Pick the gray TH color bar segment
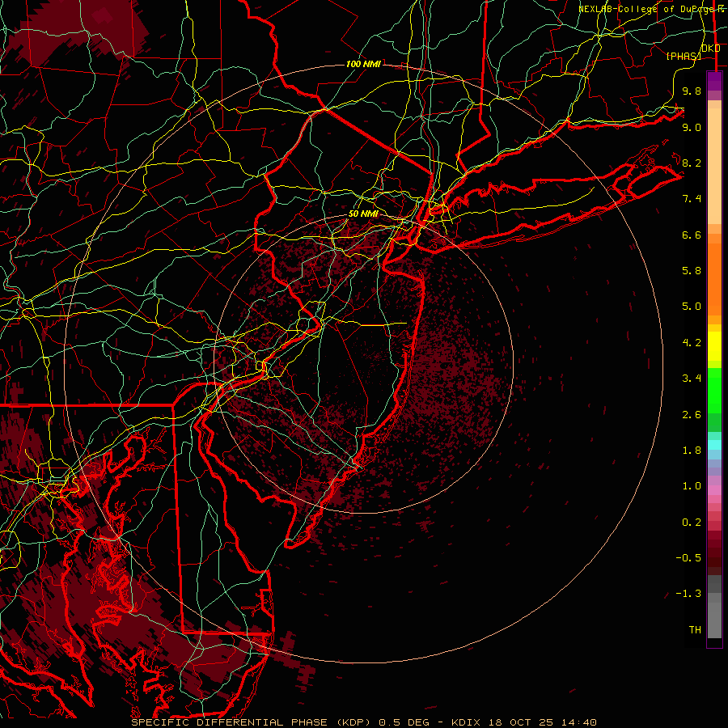 714,620
